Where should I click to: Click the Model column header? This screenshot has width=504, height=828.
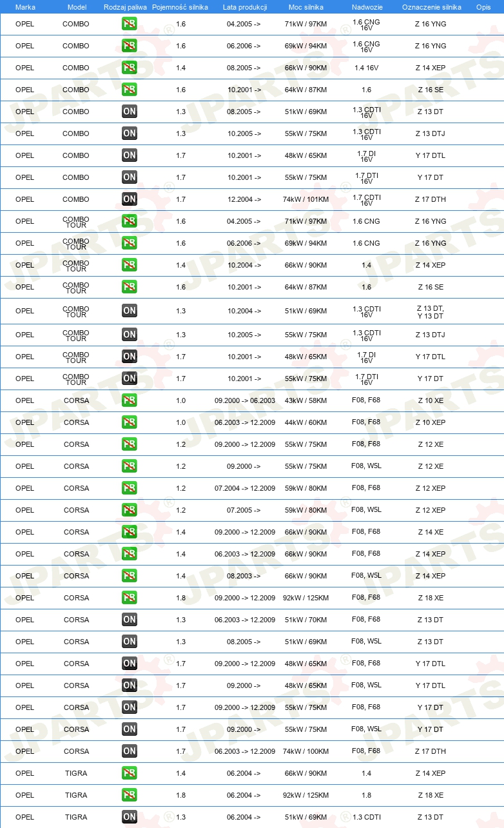[77, 7]
